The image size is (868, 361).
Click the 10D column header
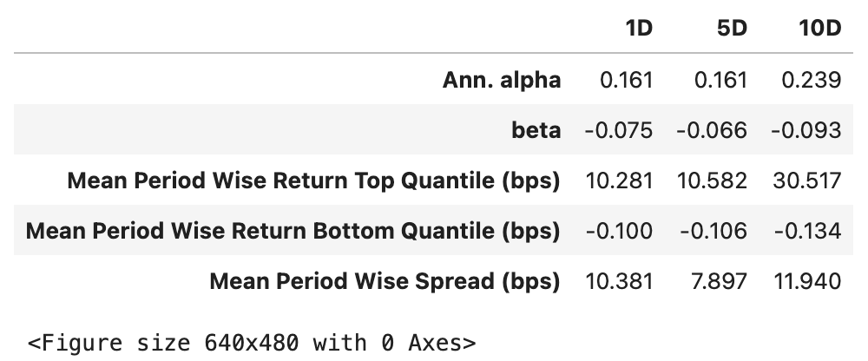pyautogui.click(x=819, y=29)
